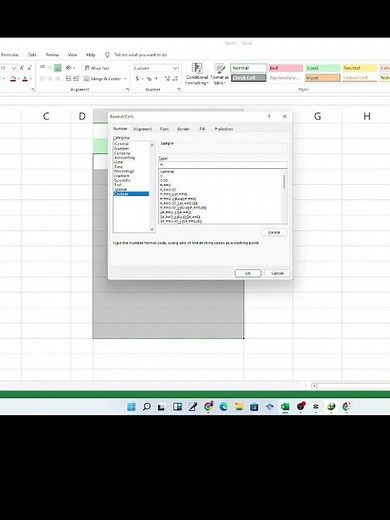Switch to Alignment tab in dialog
Screen dimensions: 390x520
click(x=143, y=129)
